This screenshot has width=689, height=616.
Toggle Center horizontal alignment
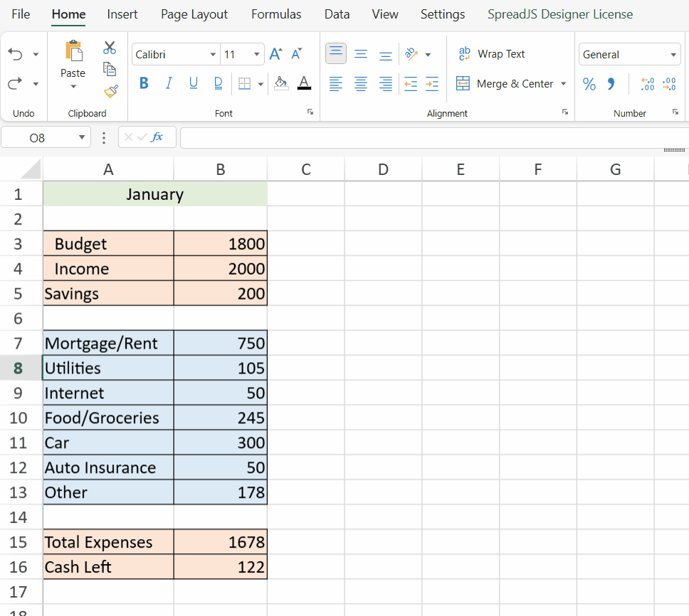(361, 83)
